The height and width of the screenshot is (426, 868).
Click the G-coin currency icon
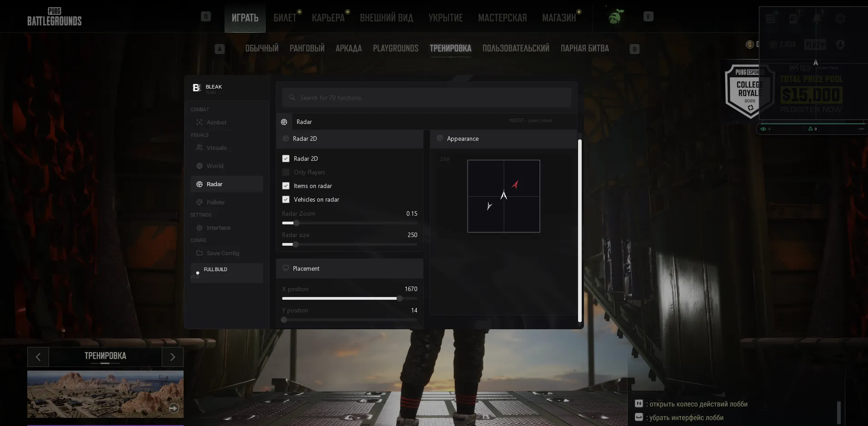point(750,44)
